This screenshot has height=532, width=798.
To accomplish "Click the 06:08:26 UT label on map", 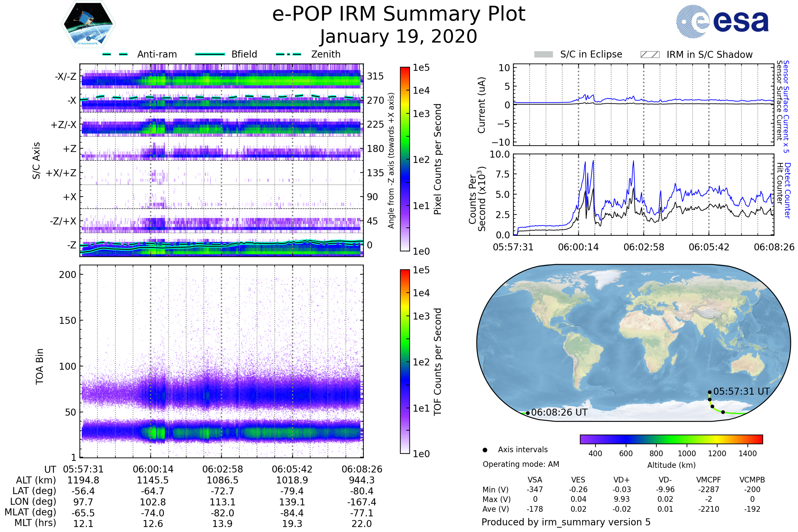I will click(559, 413).
